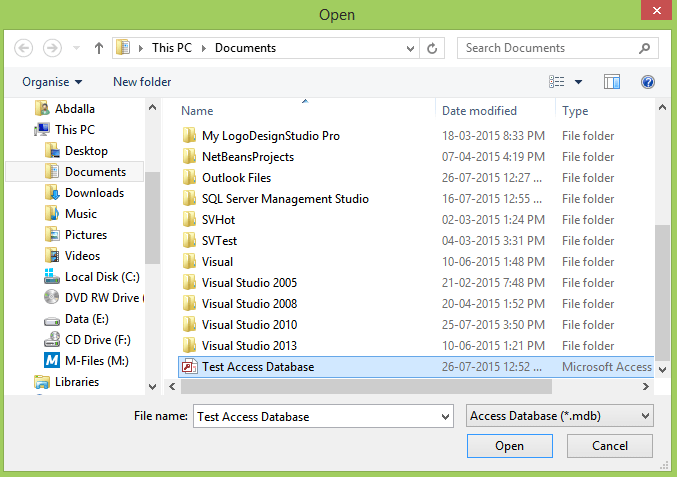Click the Cancel button

point(610,445)
